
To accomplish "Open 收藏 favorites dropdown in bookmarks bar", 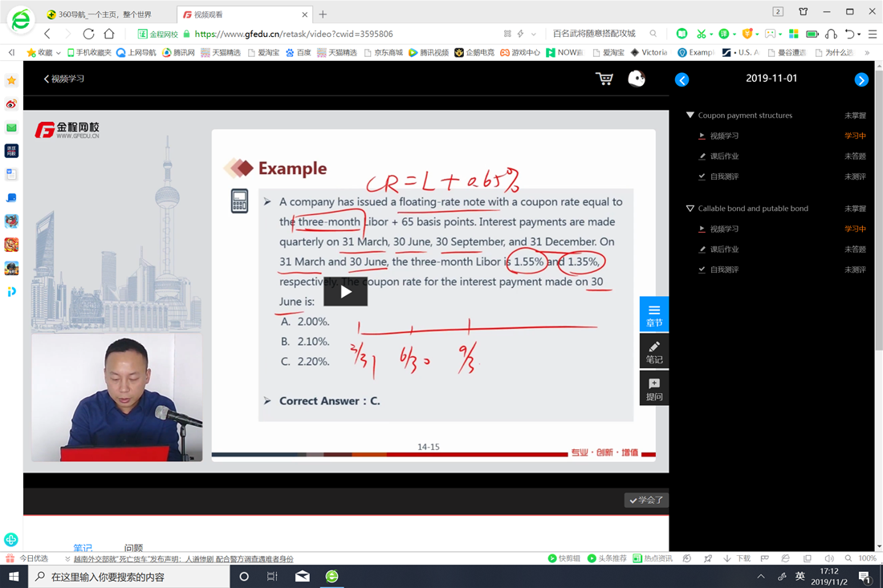I will click(x=44, y=52).
